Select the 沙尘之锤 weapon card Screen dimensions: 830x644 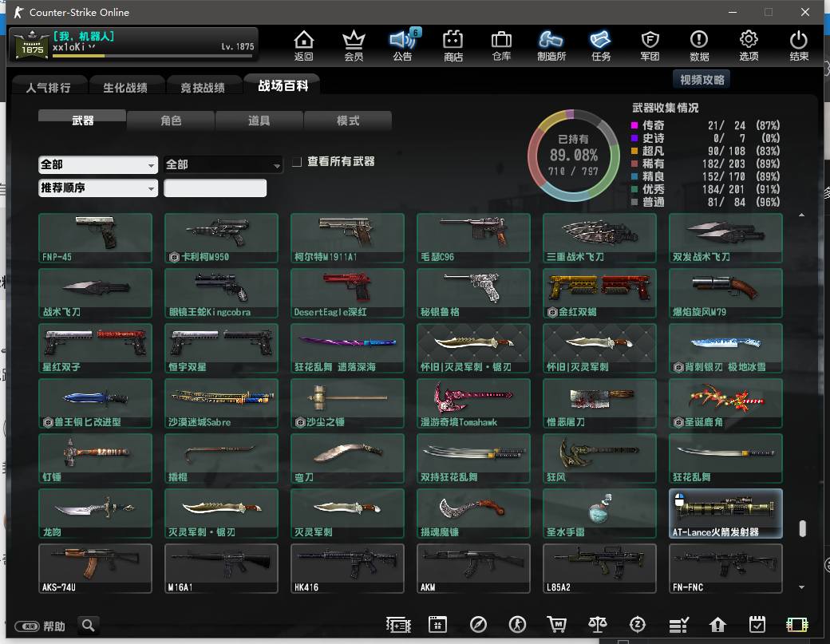[x=347, y=403]
